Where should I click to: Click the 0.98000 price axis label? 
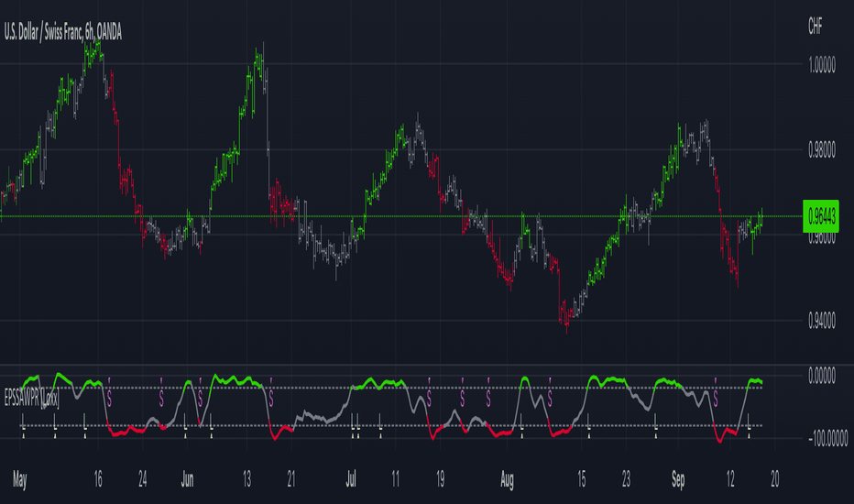point(822,151)
